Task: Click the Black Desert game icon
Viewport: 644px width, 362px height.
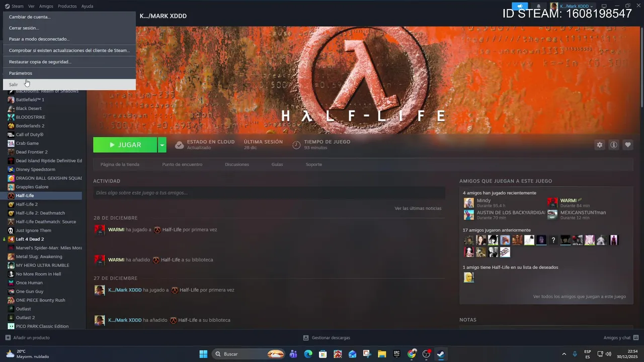Action: point(11,109)
